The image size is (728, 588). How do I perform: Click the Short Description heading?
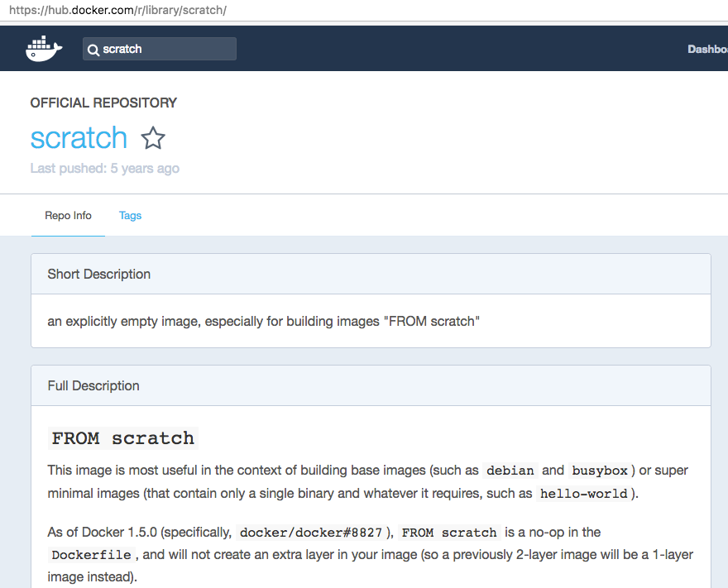(99, 274)
